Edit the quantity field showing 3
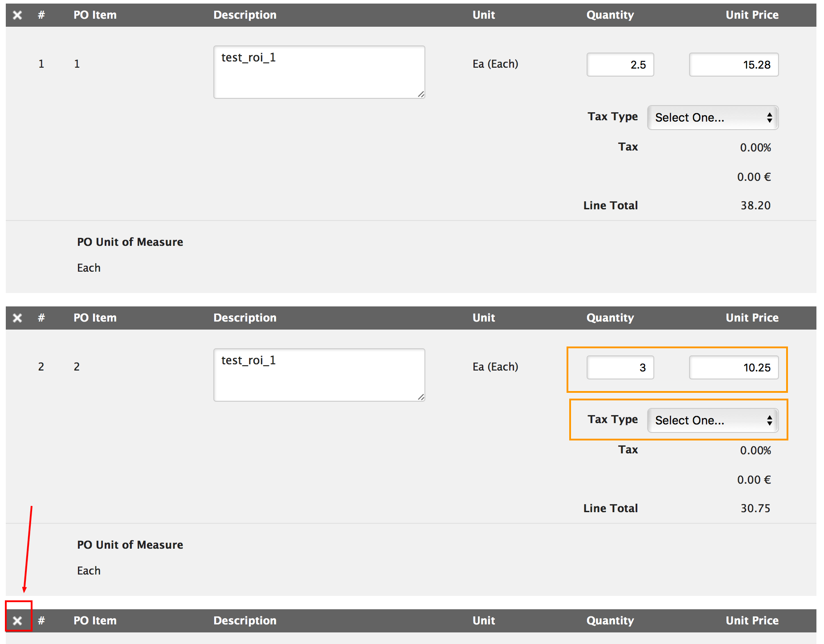 (x=620, y=367)
